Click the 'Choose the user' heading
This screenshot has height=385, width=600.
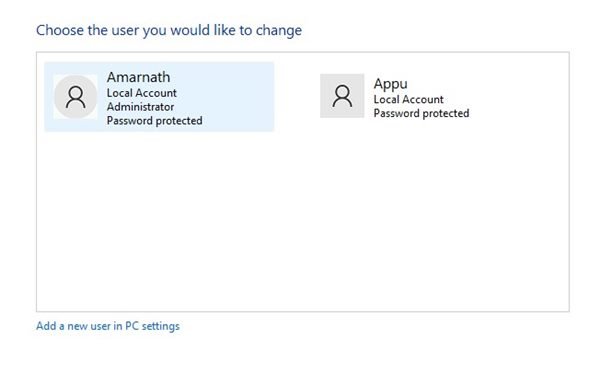click(169, 30)
